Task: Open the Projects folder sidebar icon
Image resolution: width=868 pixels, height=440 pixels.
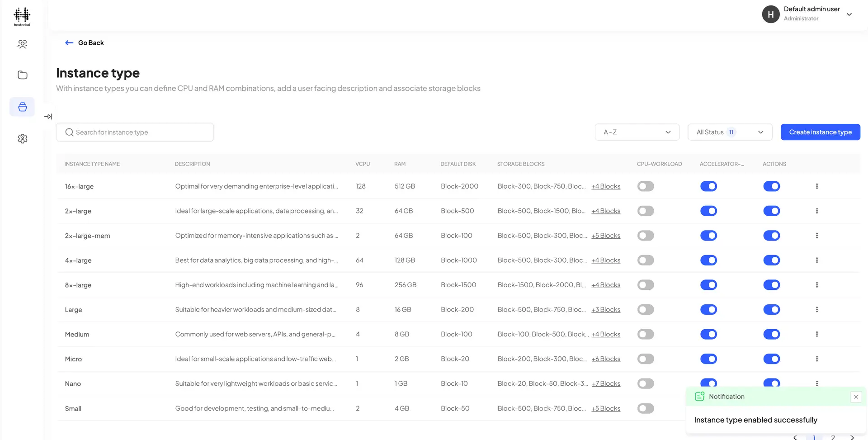Action: [22, 75]
